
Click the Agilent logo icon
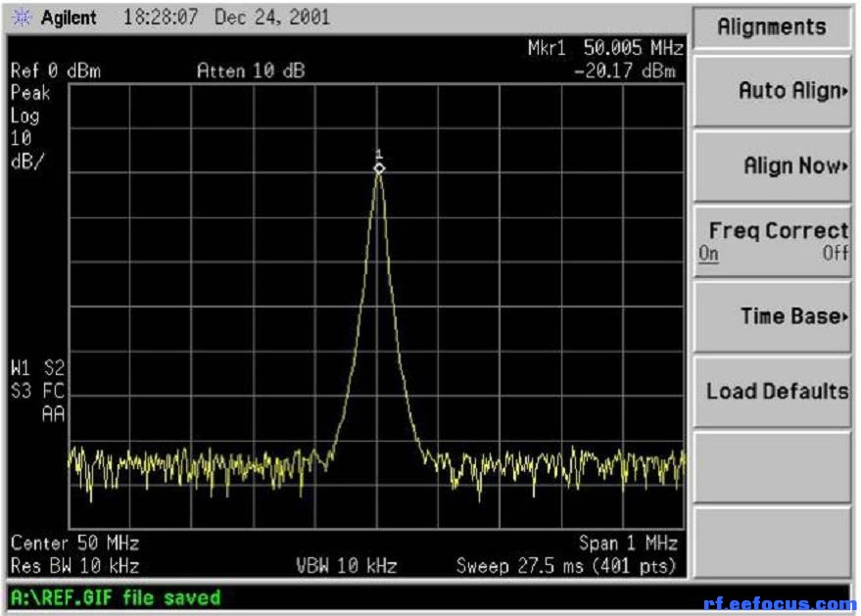point(22,18)
